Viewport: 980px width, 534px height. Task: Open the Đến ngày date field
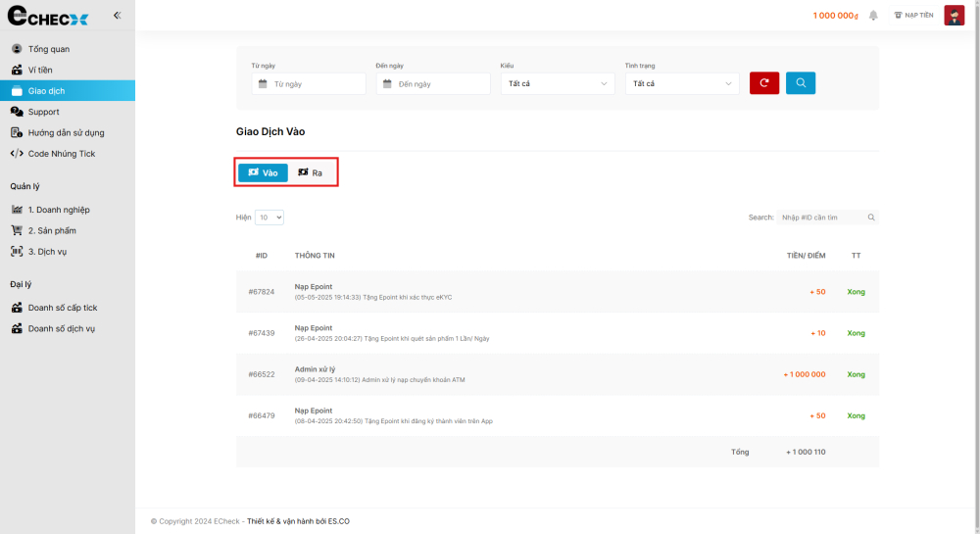(433, 84)
